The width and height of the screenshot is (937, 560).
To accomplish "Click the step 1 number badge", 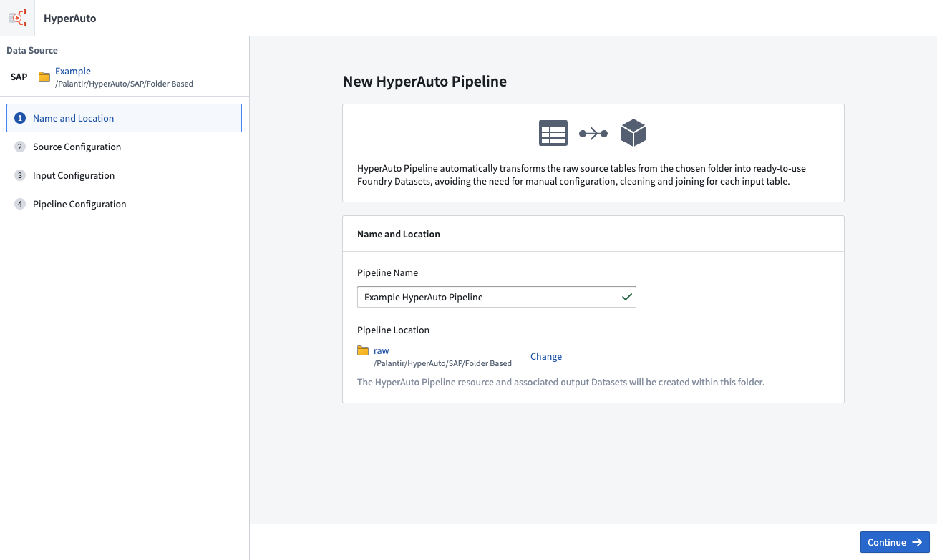I will tap(20, 118).
